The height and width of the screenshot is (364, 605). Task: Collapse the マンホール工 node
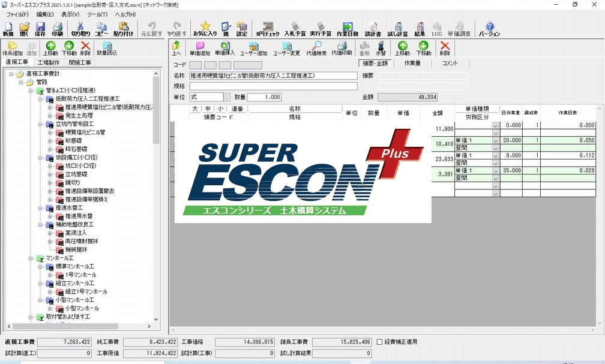click(31, 258)
